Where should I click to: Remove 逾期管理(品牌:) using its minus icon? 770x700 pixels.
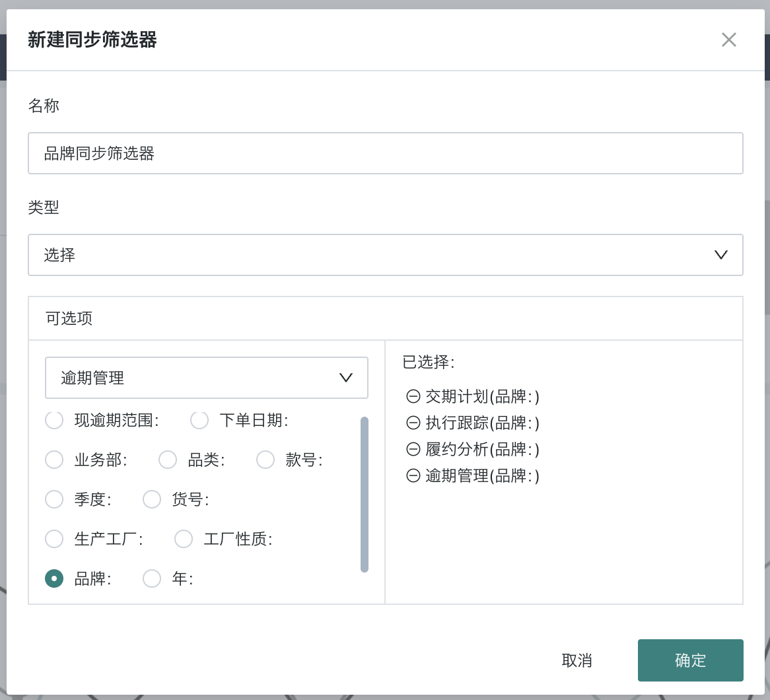(413, 475)
